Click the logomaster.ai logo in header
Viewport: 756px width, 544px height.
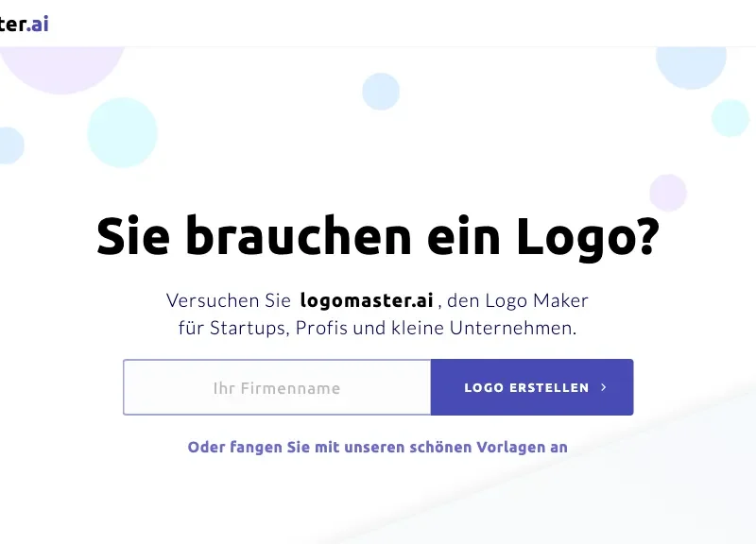coord(25,24)
